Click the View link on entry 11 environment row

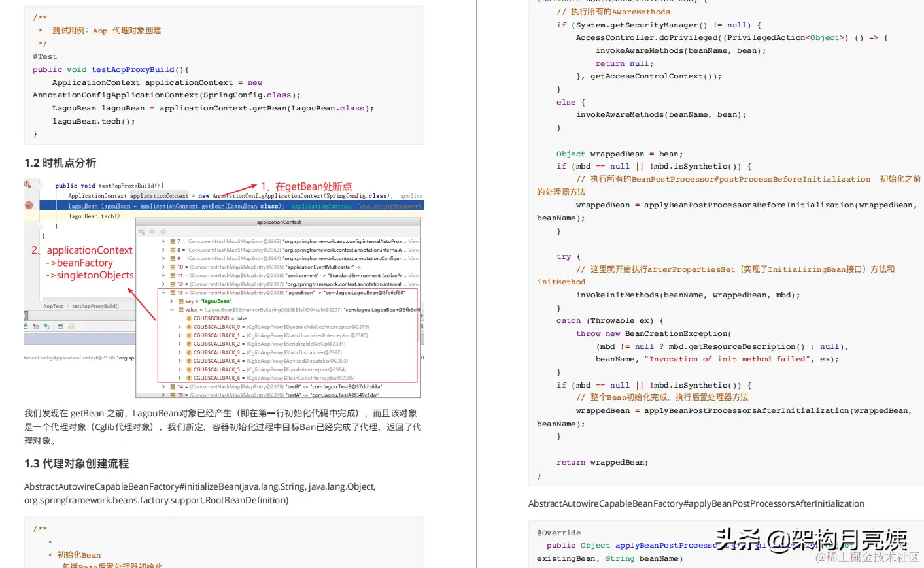tap(413, 275)
